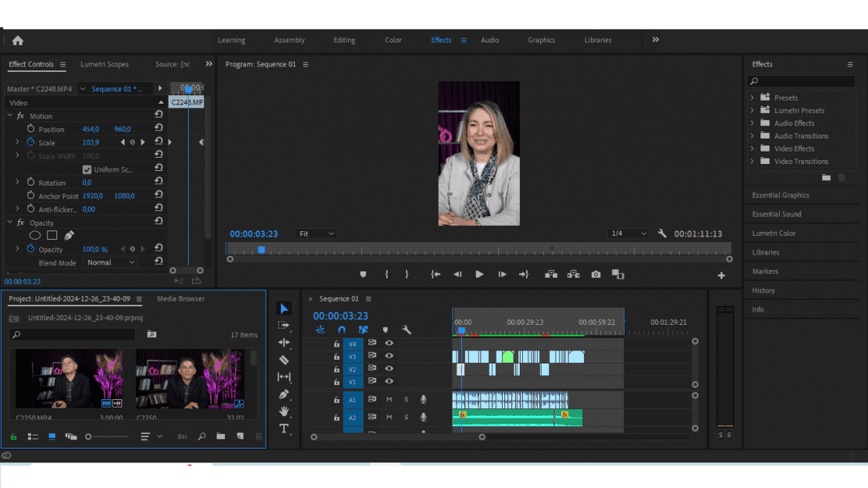Switch to the Audio workspace
The image size is (868, 488).
(490, 40)
